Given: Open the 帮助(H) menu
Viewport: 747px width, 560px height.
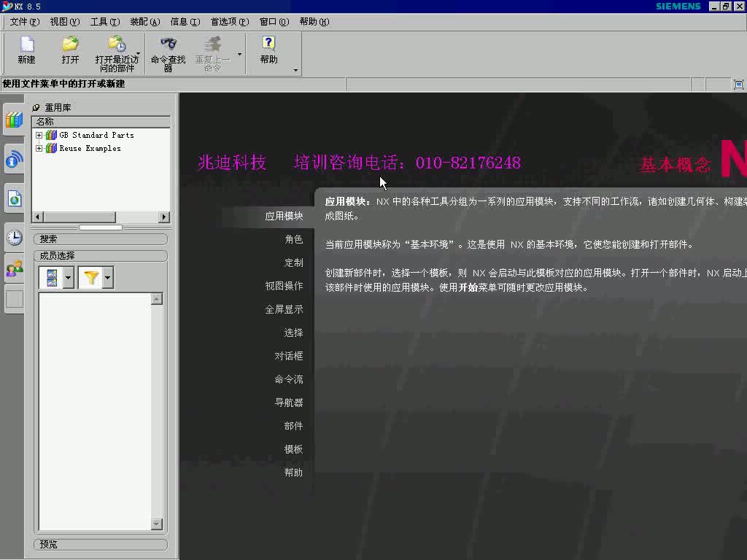Looking at the screenshot, I should click(x=314, y=22).
